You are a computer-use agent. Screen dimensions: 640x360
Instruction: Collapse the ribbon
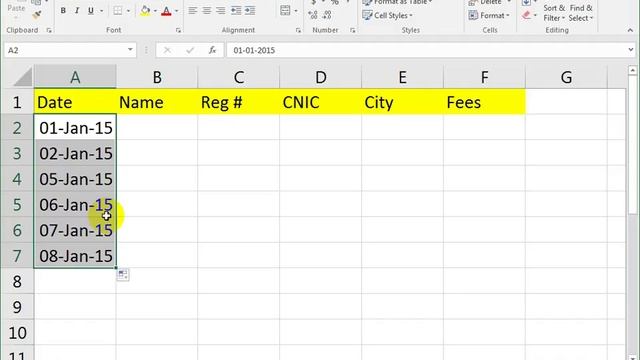(x=630, y=30)
